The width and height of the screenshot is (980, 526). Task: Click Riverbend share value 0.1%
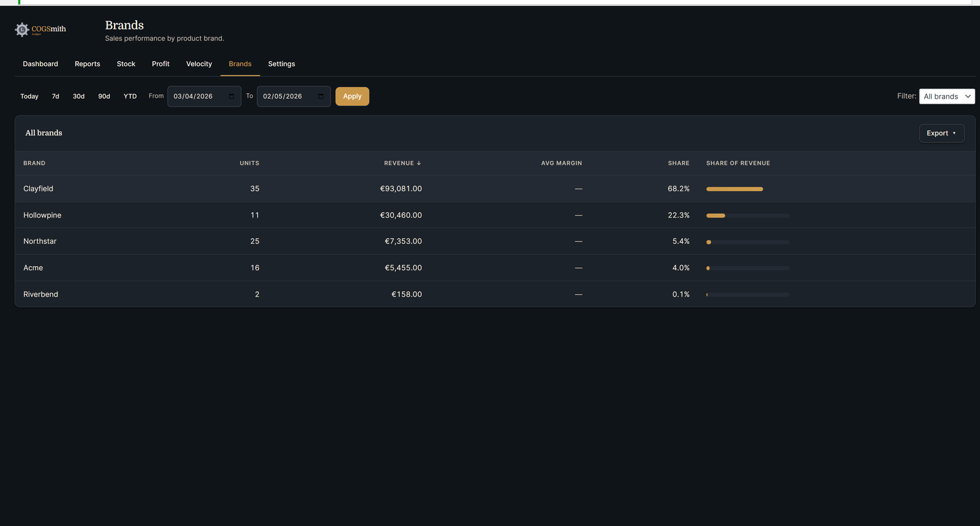(x=681, y=294)
